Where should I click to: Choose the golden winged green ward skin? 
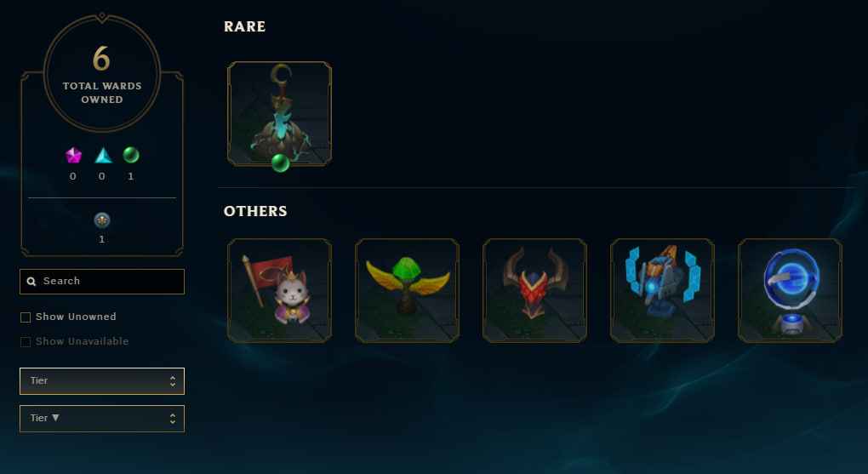pyautogui.click(x=408, y=291)
